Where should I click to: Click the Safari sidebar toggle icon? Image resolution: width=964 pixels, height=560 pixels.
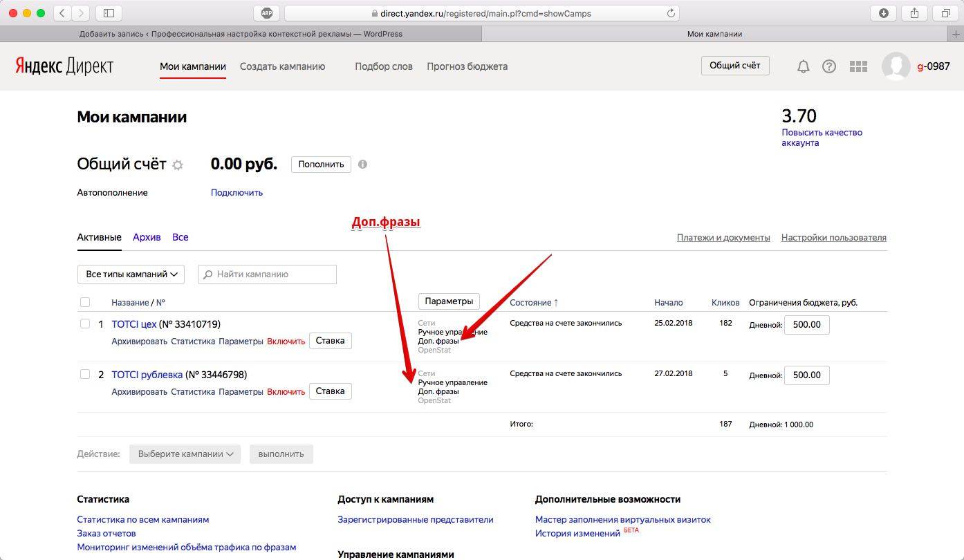point(109,13)
